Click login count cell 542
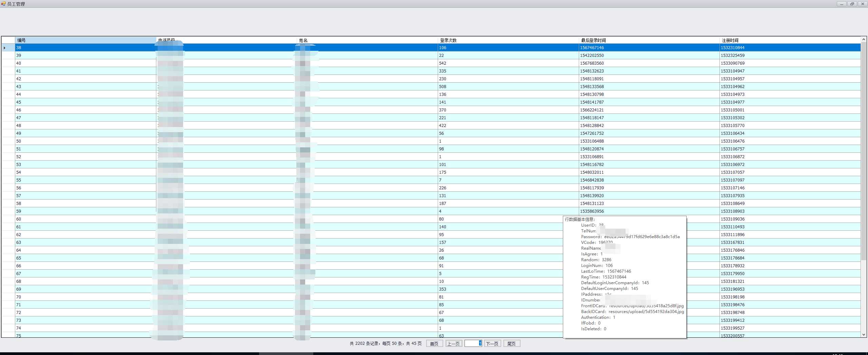868x355 pixels. [508, 63]
